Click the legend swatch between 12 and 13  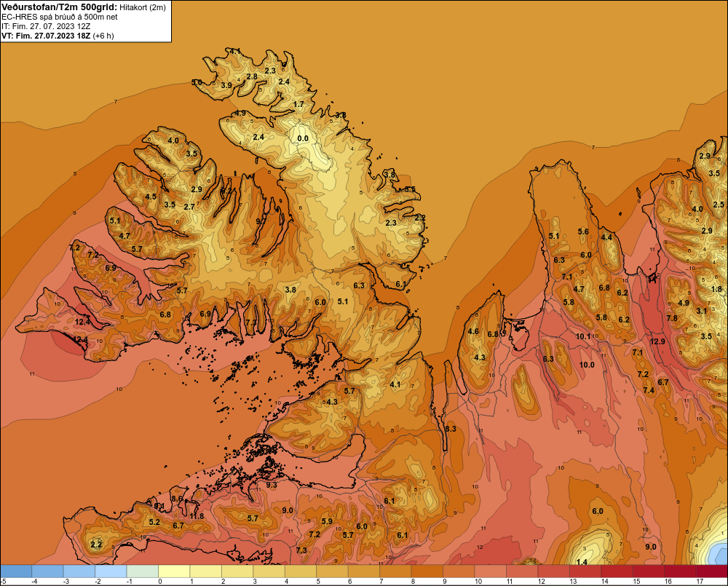[553, 571]
